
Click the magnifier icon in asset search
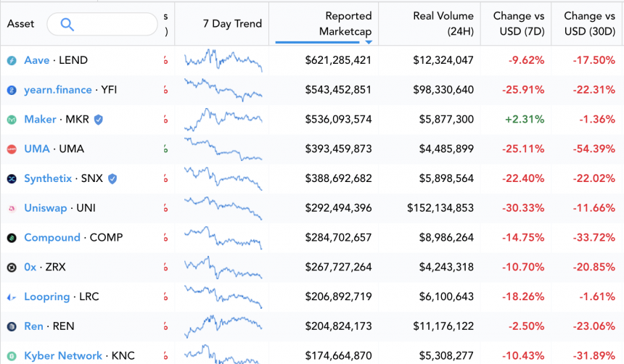pos(67,25)
